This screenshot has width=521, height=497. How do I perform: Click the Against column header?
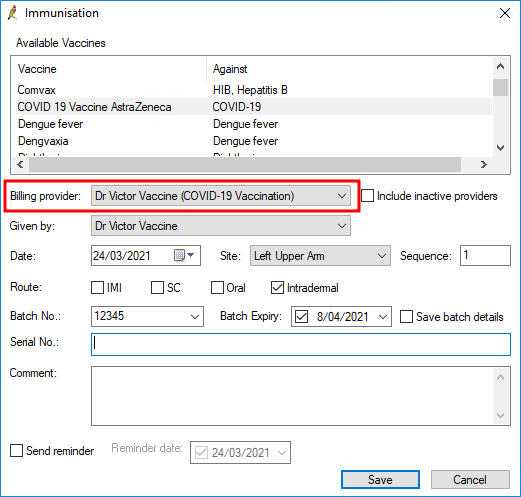[349, 69]
